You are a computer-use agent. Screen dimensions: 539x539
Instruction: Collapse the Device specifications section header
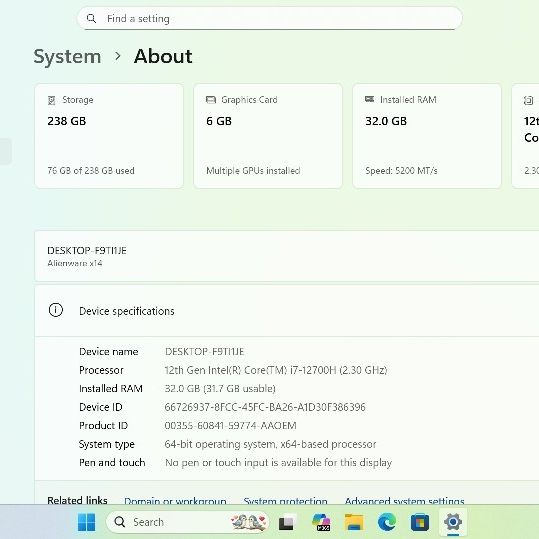point(287,311)
